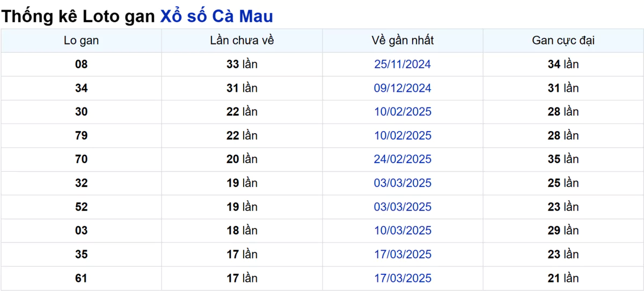Open the 10/02/2025 link in row 30
644x291 pixels.
pos(402,112)
